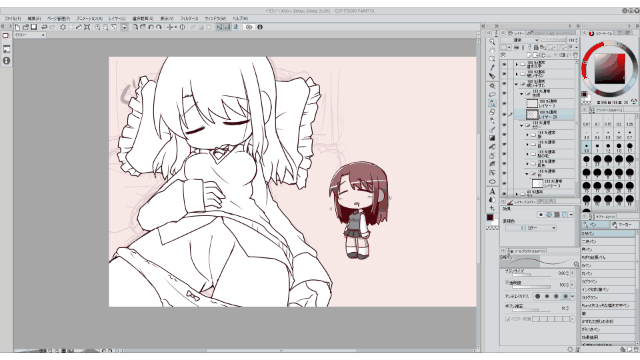This screenshot has width=640, height=360.
Task: Click the Undo arrow in command bar
Action: 44,27
